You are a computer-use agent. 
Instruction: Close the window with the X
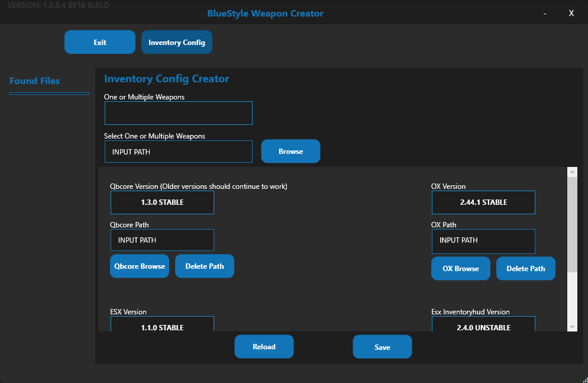pos(571,13)
